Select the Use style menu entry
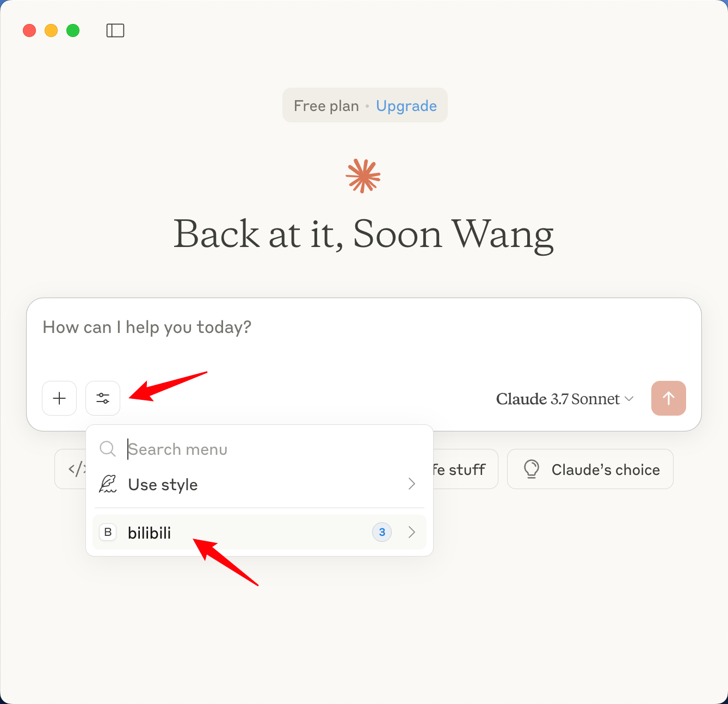 (260, 484)
